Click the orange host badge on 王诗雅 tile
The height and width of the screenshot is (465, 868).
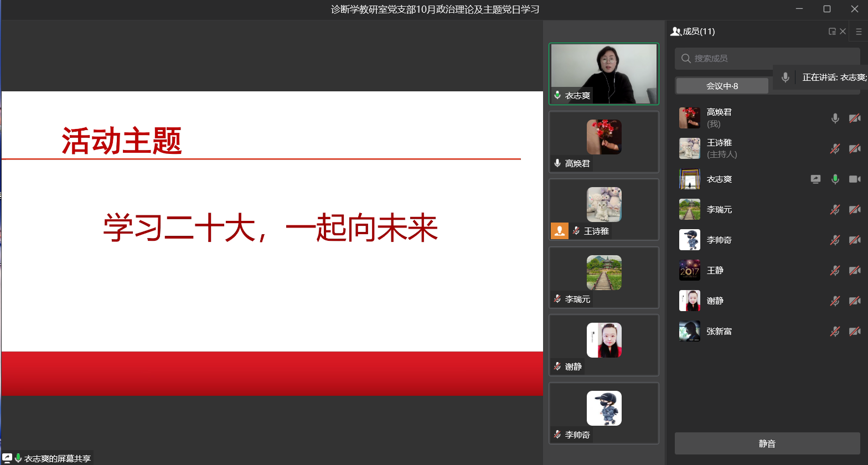pyautogui.click(x=559, y=231)
